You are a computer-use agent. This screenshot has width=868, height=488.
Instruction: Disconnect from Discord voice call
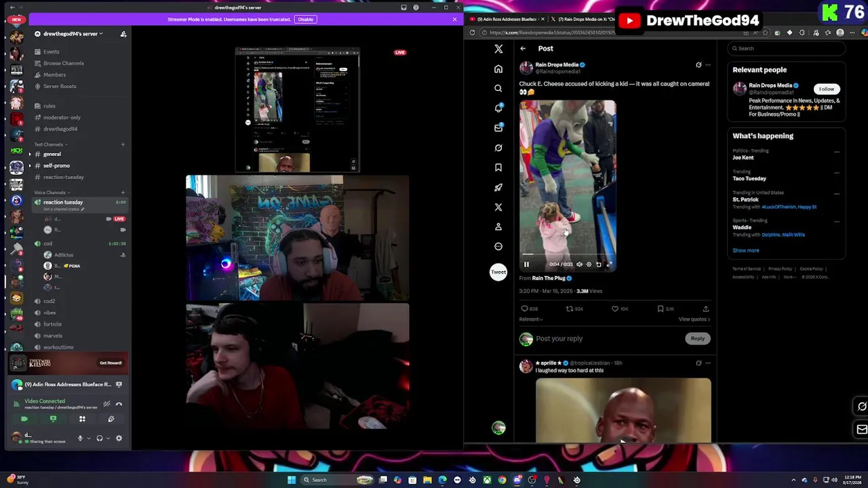[119, 404]
